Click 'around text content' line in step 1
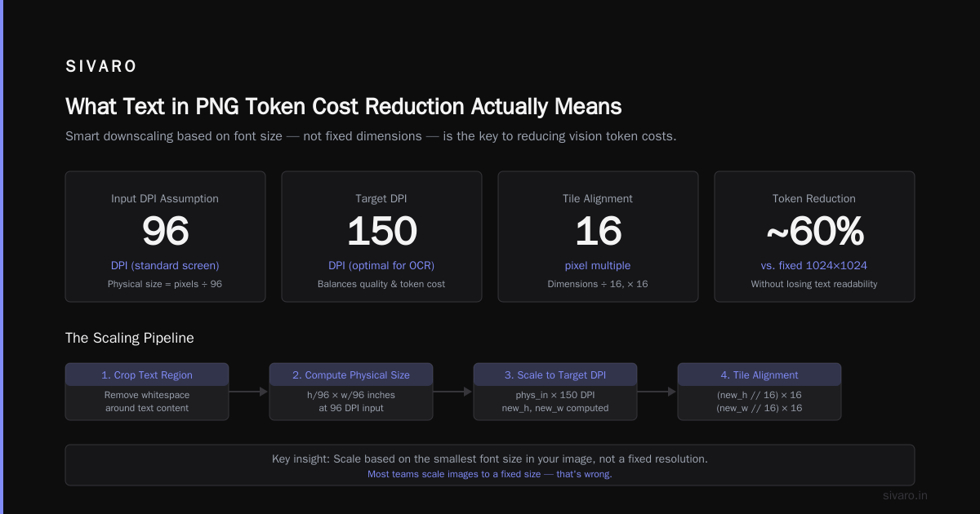This screenshot has width=980, height=514. [x=147, y=408]
